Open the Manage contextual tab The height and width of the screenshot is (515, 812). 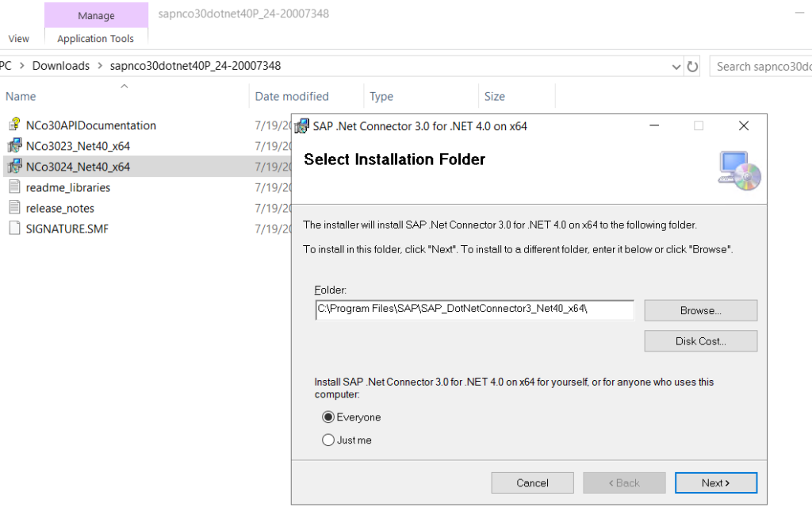click(96, 16)
